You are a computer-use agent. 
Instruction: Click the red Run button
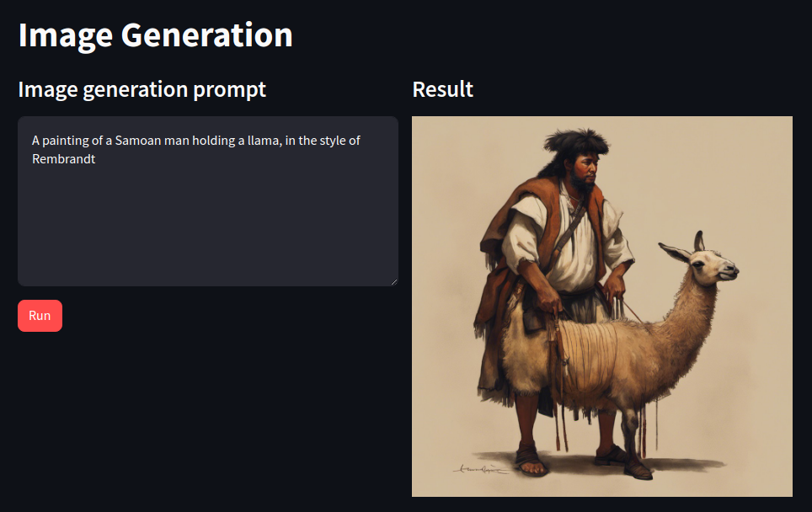[40, 316]
